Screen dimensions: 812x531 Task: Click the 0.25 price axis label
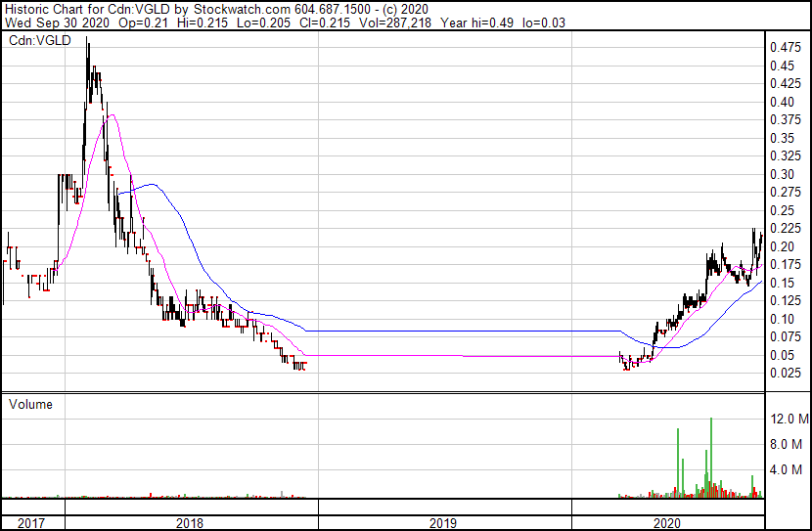click(784, 210)
